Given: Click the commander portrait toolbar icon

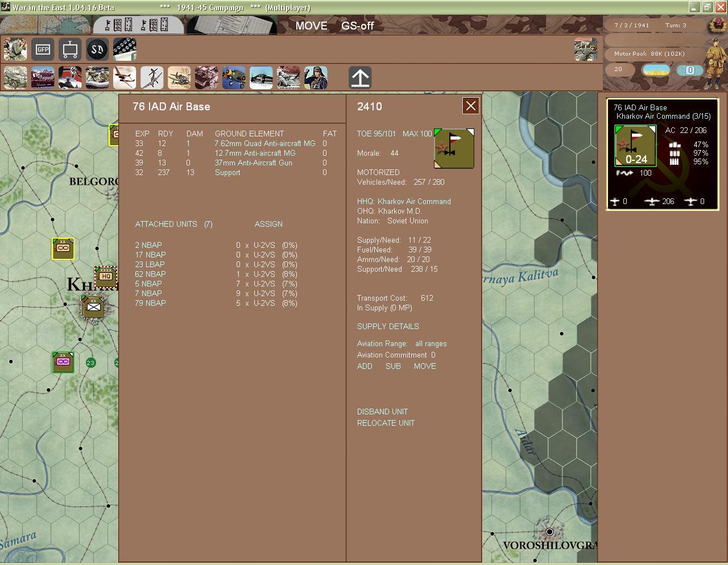Looking at the screenshot, I should point(316,78).
